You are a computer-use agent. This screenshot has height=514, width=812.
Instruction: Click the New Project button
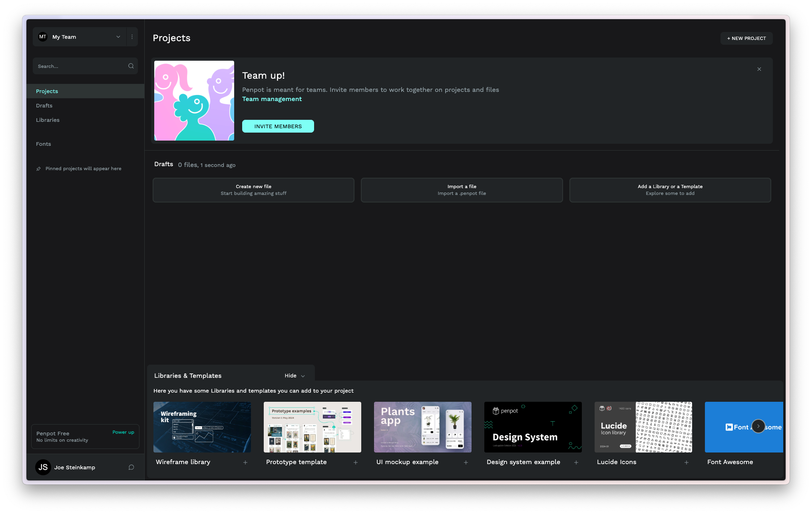pyautogui.click(x=746, y=38)
